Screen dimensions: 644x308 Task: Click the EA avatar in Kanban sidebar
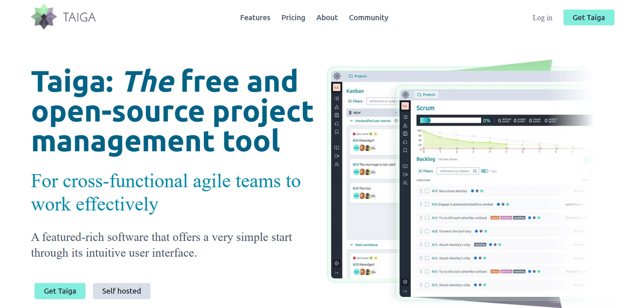tap(337, 88)
